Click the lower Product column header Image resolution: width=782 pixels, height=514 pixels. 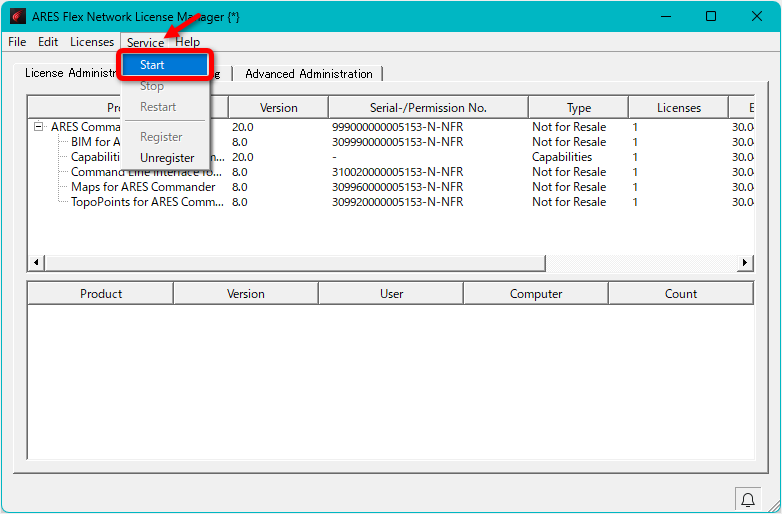click(101, 294)
